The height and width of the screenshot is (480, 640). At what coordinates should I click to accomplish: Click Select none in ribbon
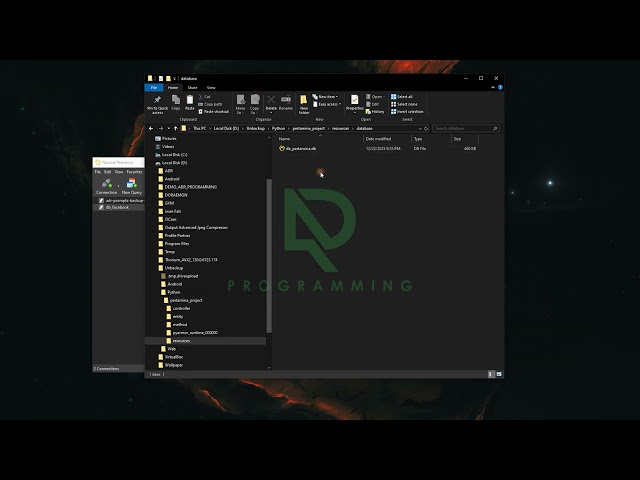[404, 104]
